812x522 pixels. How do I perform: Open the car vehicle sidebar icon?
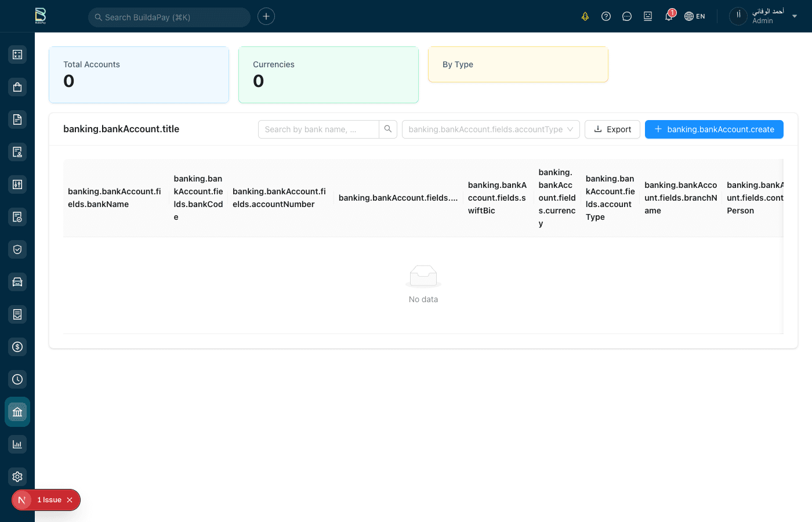[17, 282]
